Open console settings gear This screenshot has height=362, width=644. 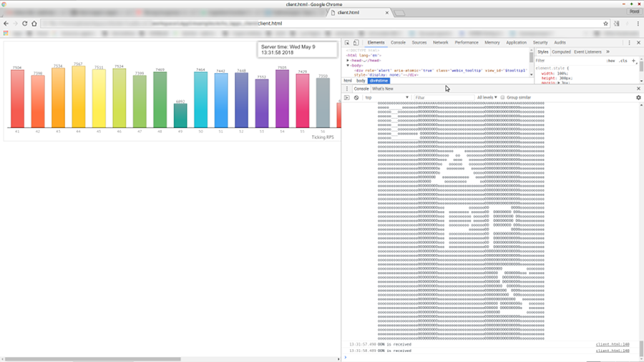point(638,98)
